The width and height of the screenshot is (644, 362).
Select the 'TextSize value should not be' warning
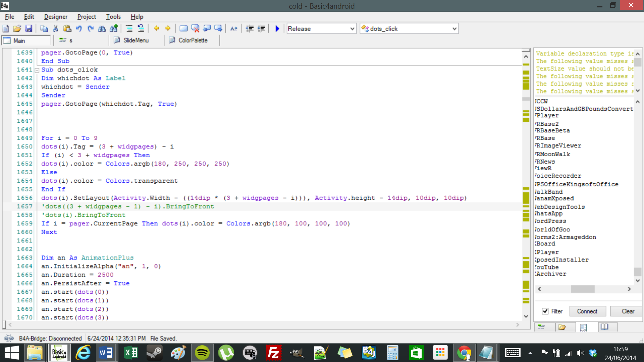[x=585, y=69]
